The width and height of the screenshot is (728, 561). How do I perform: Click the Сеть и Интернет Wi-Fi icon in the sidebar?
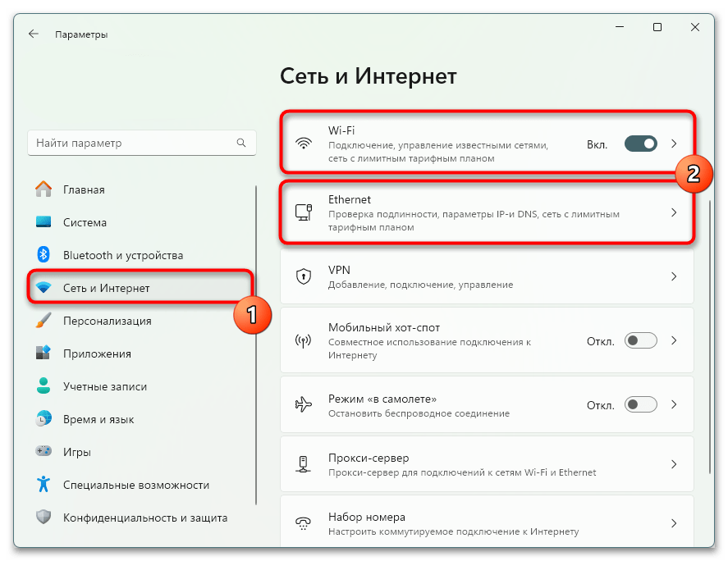click(x=43, y=287)
